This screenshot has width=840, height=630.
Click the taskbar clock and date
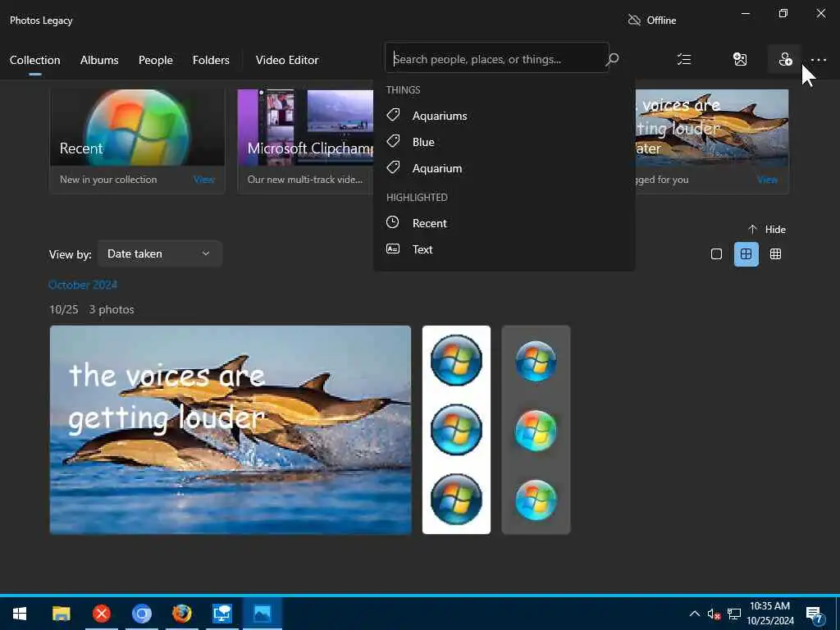(770, 614)
